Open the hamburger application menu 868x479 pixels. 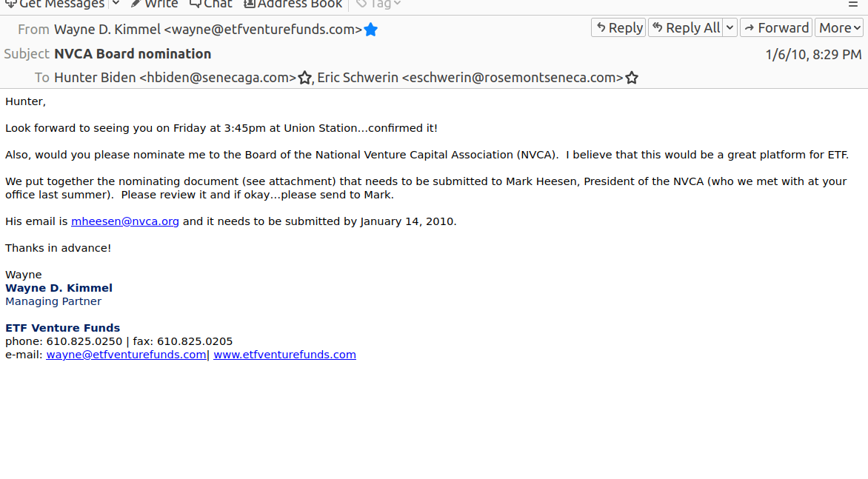pos(853,3)
